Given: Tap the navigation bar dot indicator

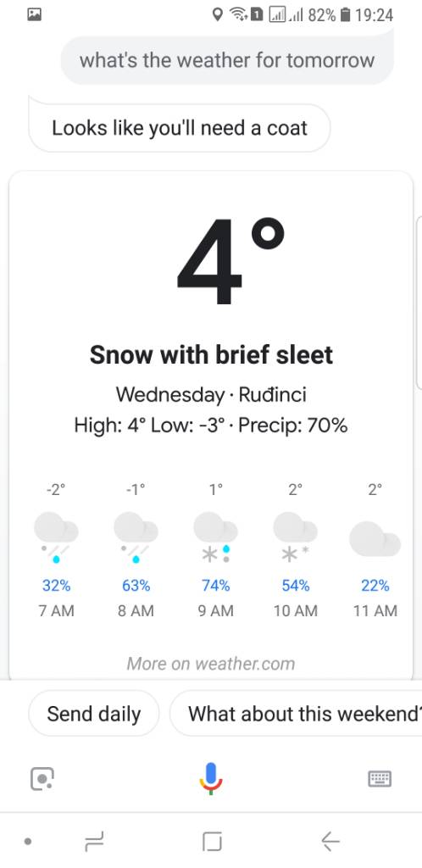Looking at the screenshot, I should pyautogui.click(x=28, y=842).
